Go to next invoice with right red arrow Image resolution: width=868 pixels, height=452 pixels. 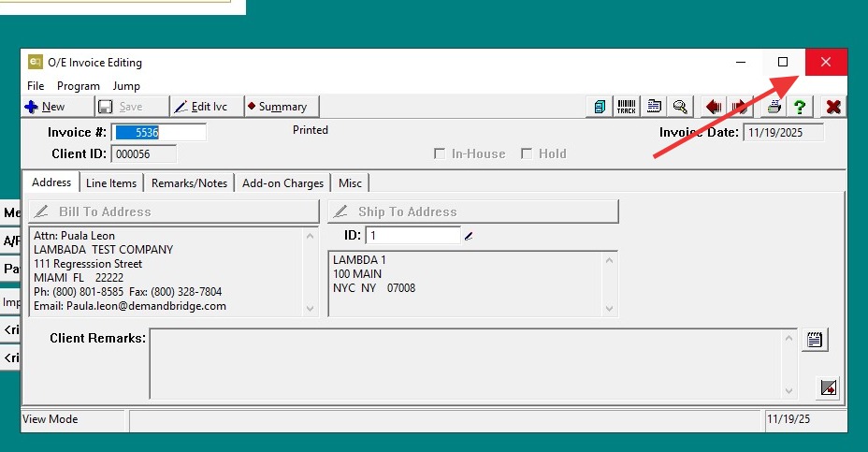(x=739, y=107)
